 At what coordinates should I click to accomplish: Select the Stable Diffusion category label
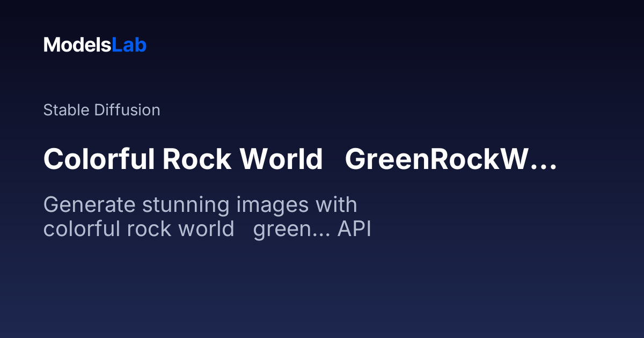pyautogui.click(x=101, y=110)
